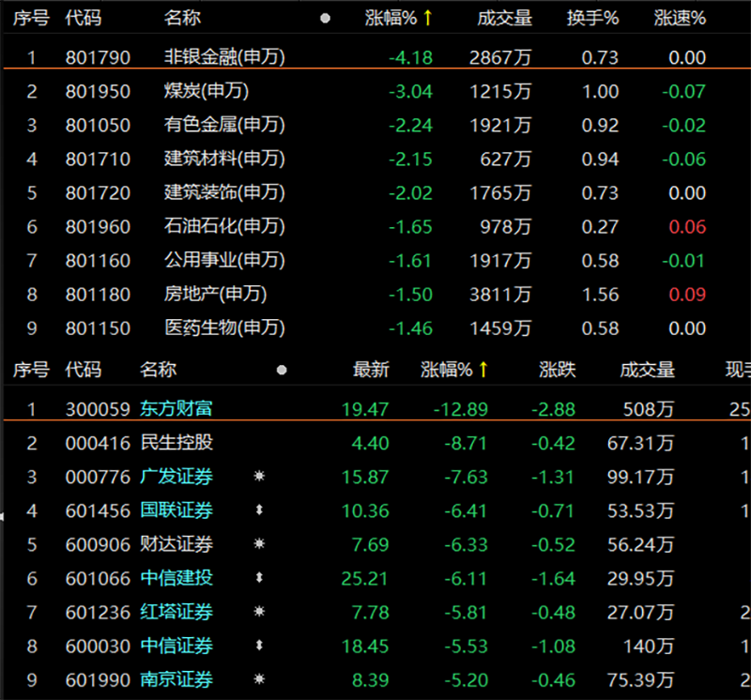The height and width of the screenshot is (700, 751).
Task: Open stock 中信建投 in the list
Action: tap(176, 578)
